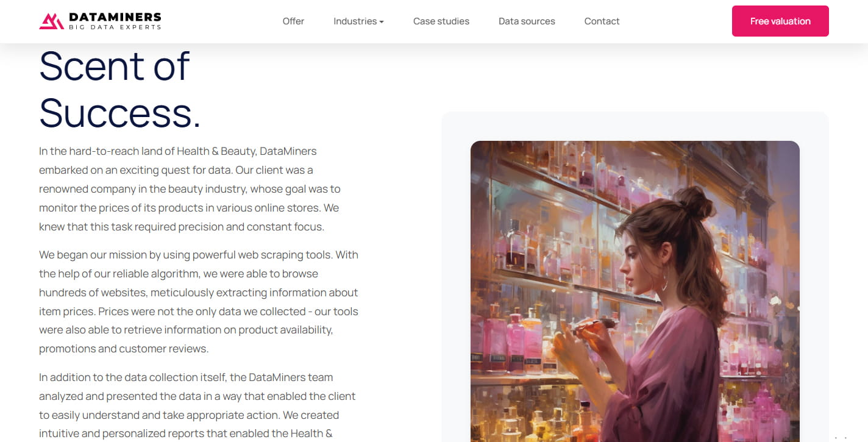Open the Offer menu item
868x442 pixels.
click(x=293, y=21)
